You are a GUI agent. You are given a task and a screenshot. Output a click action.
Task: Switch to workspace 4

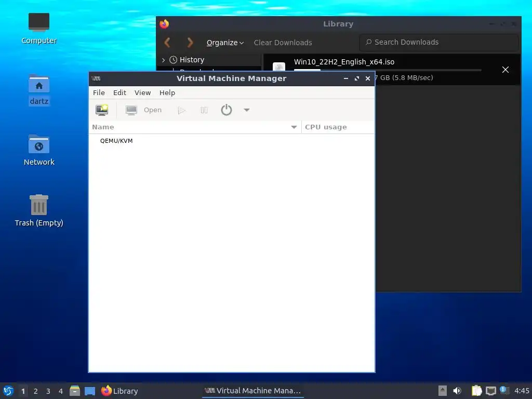60,391
